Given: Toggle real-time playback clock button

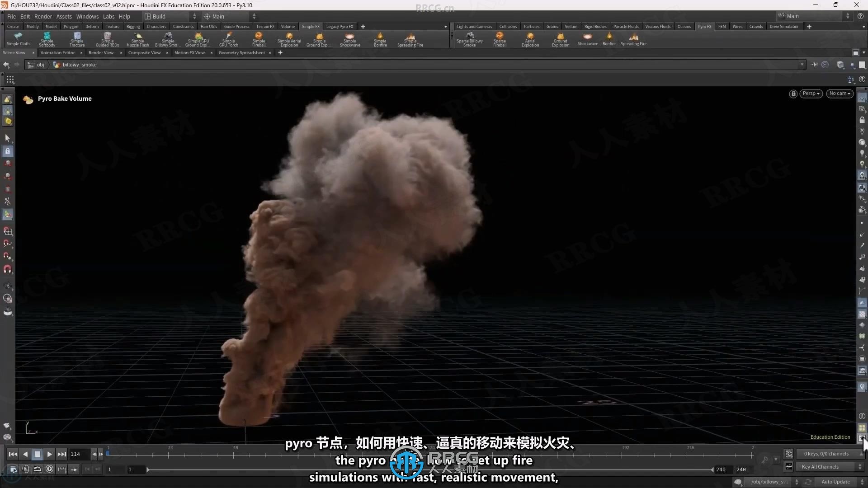Looking at the screenshot, I should (x=49, y=469).
